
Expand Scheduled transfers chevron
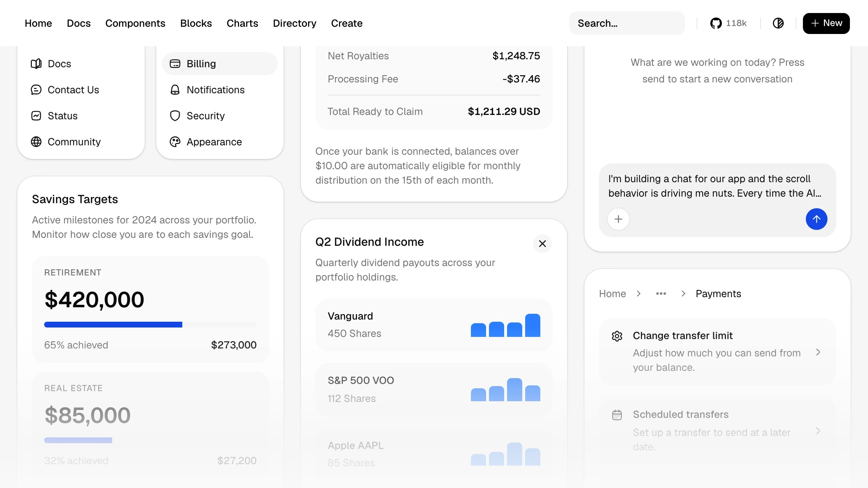point(818,431)
